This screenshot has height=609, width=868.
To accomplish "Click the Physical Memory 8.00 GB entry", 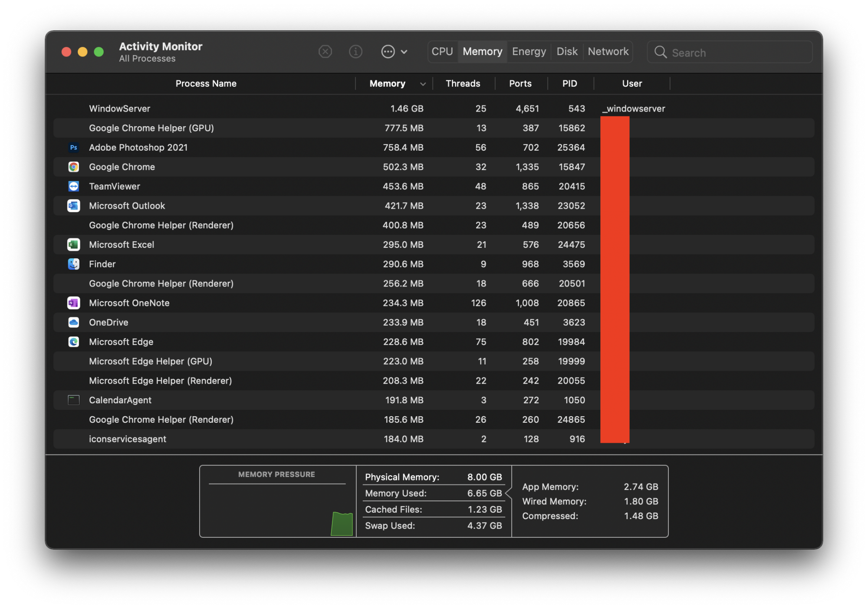I will 433,477.
